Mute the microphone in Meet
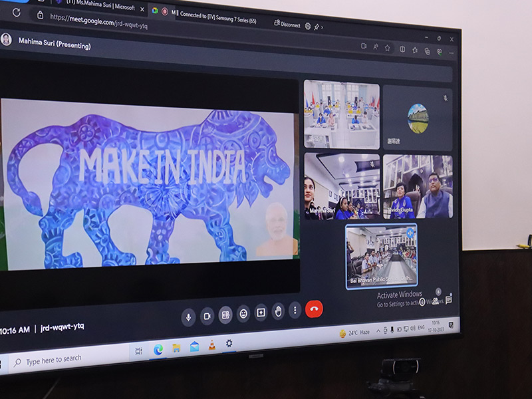 [188, 317]
